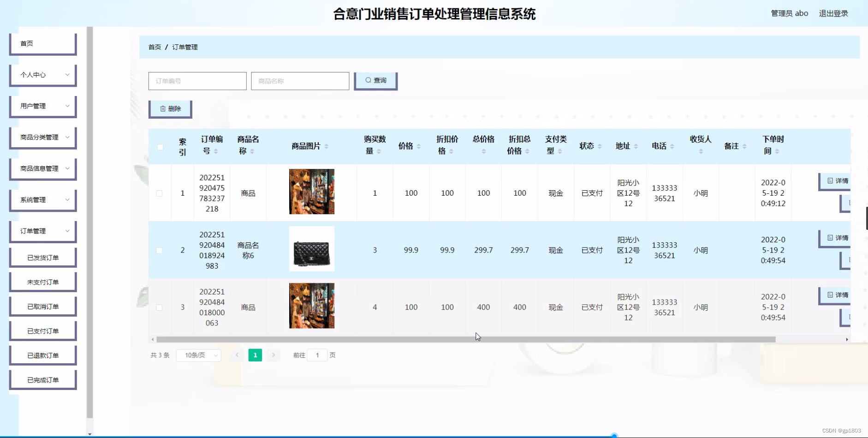The width and height of the screenshot is (868, 438).
Task: Sort by the 收货人 column sort icon
Action: click(701, 151)
